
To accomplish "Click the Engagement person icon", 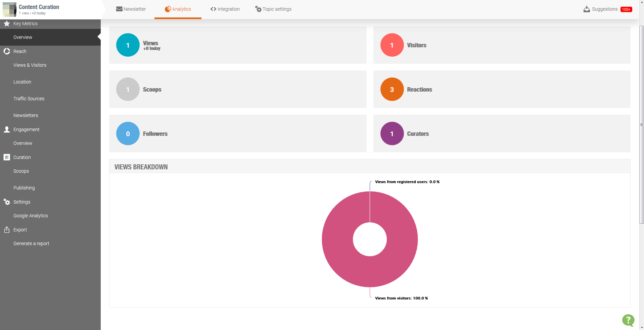I will coord(7,129).
